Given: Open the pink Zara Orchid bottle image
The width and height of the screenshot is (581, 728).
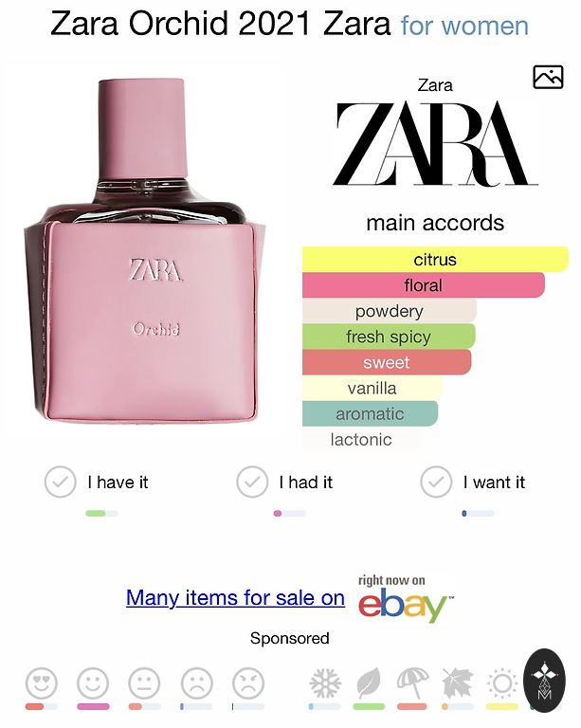Looking at the screenshot, I should tap(145, 250).
